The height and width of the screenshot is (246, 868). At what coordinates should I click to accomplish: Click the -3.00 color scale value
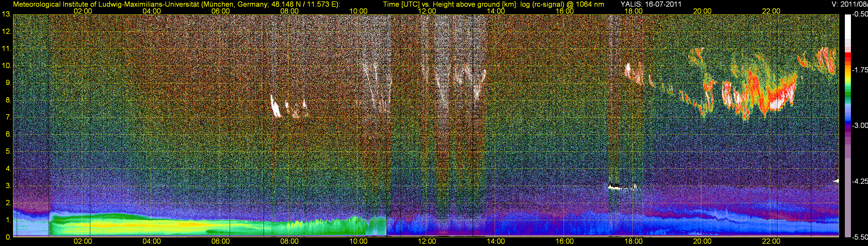pos(860,125)
